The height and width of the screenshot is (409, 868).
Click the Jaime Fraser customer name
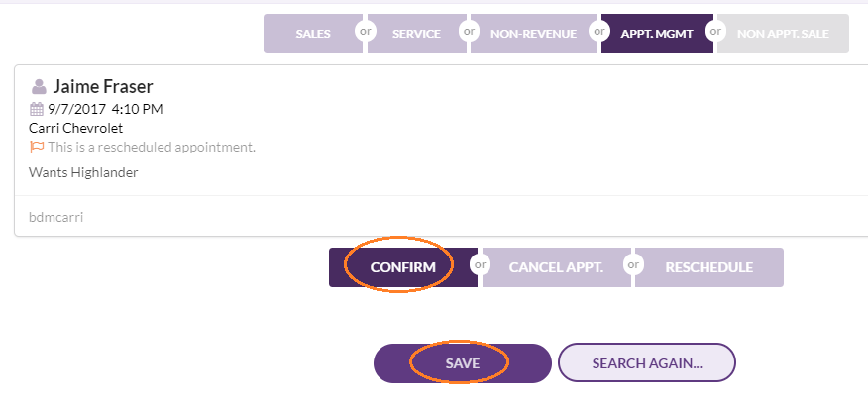tap(103, 87)
